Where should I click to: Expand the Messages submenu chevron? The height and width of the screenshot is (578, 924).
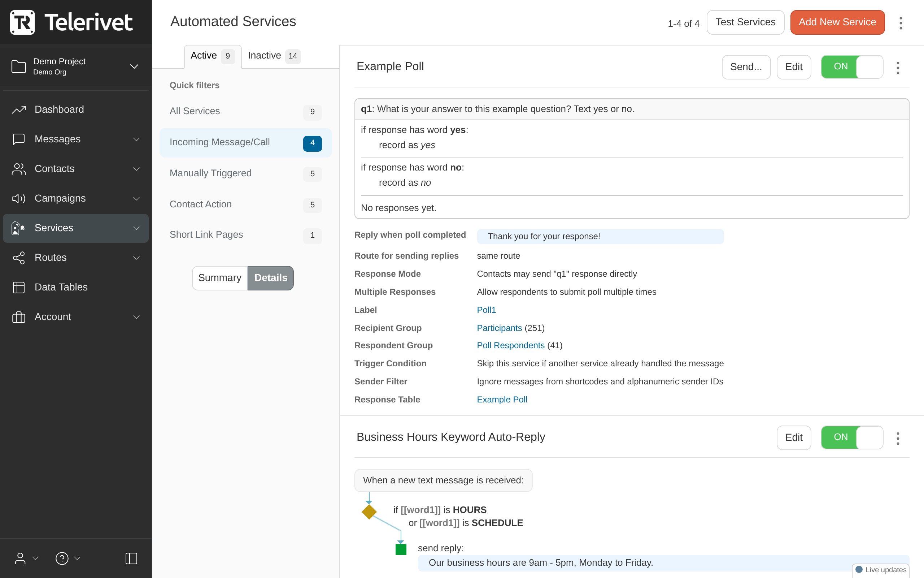136,139
